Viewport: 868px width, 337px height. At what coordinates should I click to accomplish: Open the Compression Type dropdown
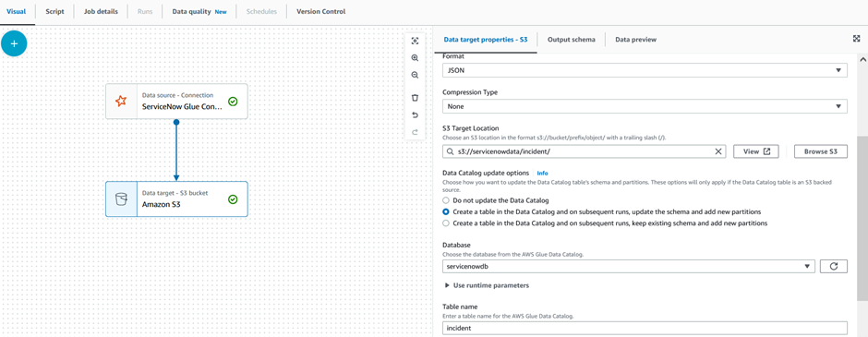coord(645,106)
